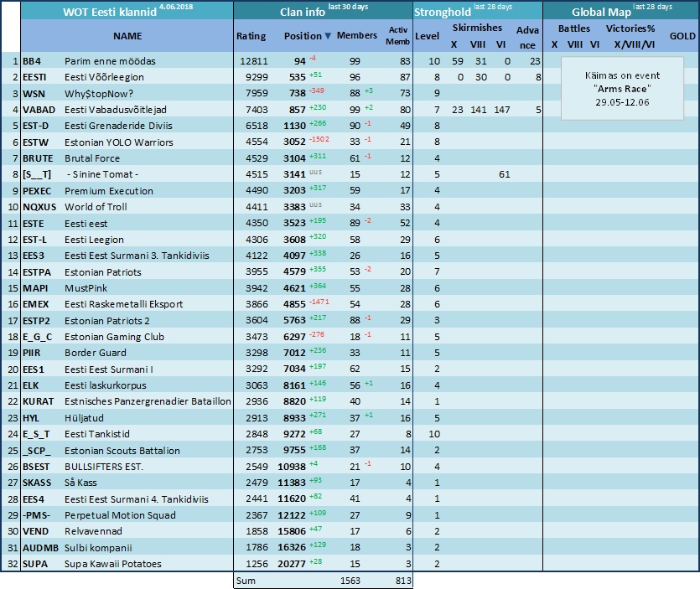Screen dimensions: 700x589
Task: Select the Activ Memb column header
Action: tap(397, 36)
